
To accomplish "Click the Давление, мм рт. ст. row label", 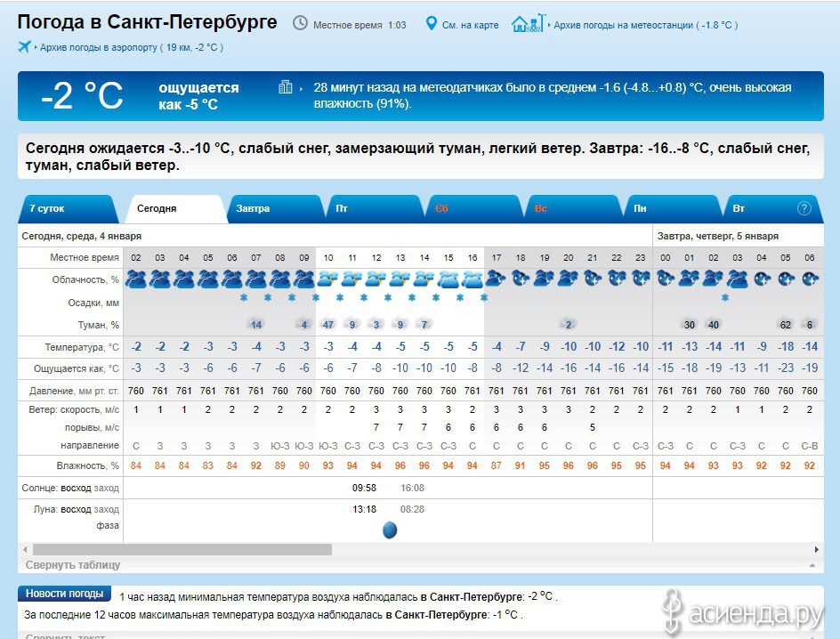I will [x=75, y=391].
